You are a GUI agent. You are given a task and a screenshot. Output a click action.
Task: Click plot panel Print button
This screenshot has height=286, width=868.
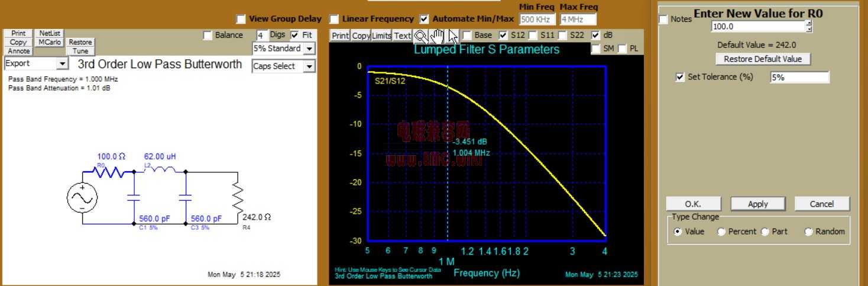click(x=340, y=36)
